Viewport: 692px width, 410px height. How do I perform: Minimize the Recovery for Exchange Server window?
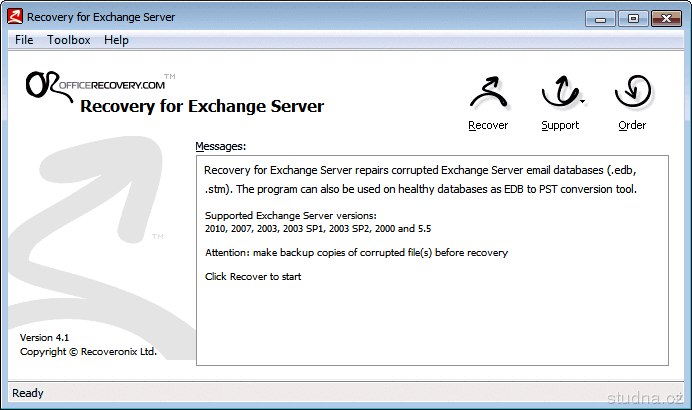point(602,17)
